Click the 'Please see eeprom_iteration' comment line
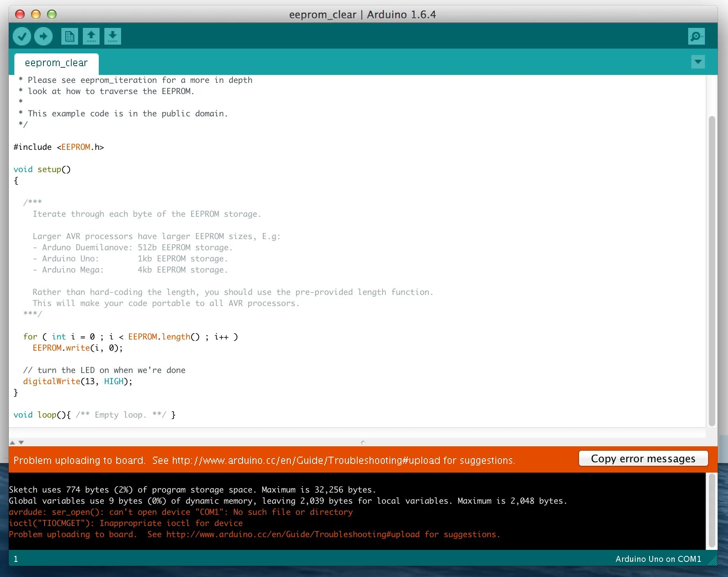Image resolution: width=728 pixels, height=577 pixels. click(135, 80)
